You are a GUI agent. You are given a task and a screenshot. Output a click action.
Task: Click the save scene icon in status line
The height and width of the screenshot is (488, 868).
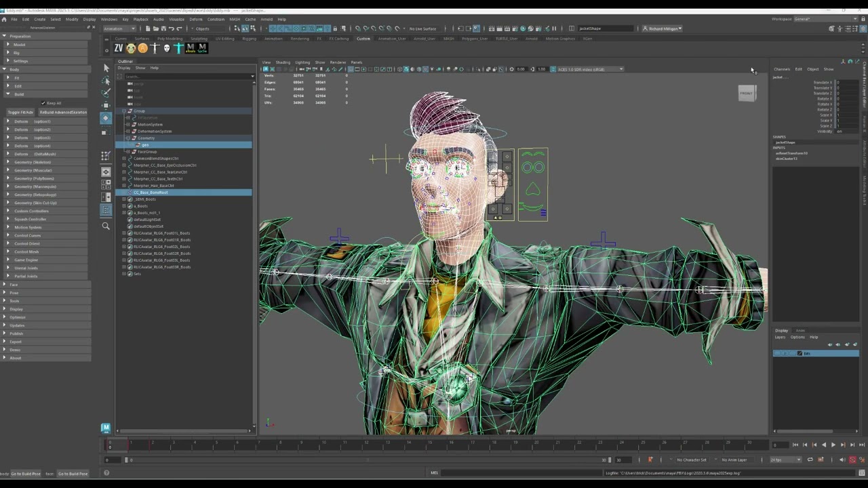click(x=163, y=28)
